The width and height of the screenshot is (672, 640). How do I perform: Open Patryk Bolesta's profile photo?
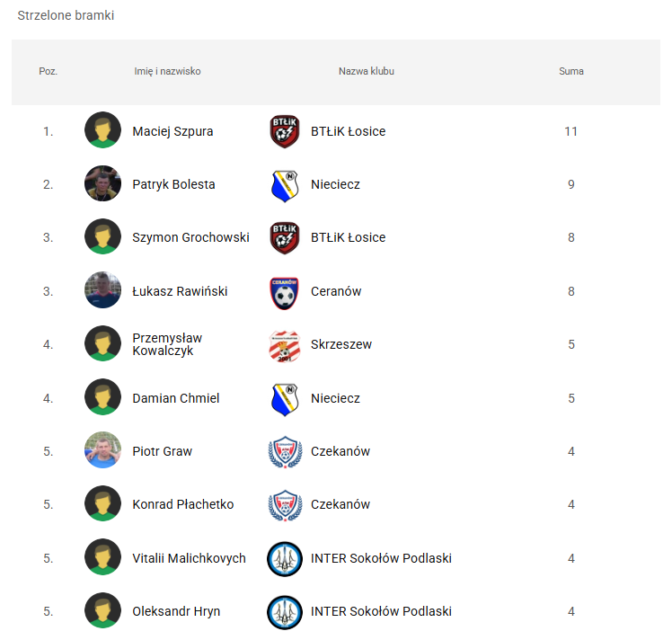[102, 184]
